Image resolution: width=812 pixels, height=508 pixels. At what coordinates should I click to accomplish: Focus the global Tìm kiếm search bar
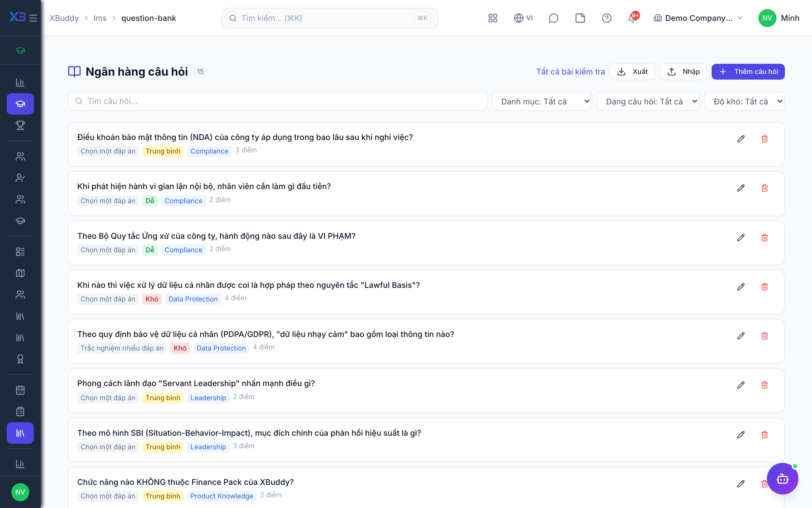[330, 18]
